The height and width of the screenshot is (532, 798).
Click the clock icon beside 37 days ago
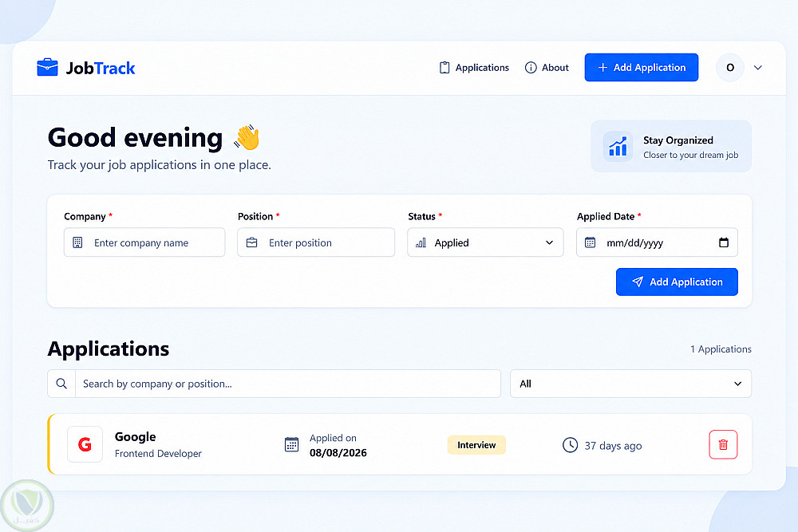pos(570,445)
